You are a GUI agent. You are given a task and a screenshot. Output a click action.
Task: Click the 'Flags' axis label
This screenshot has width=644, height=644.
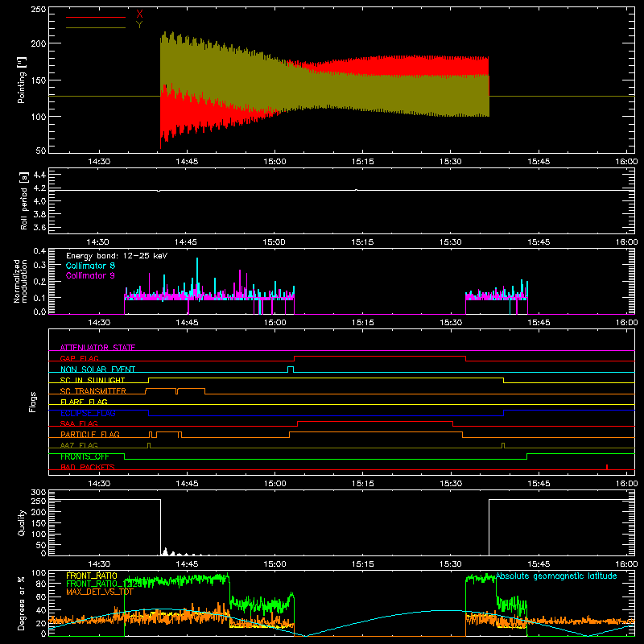32,402
